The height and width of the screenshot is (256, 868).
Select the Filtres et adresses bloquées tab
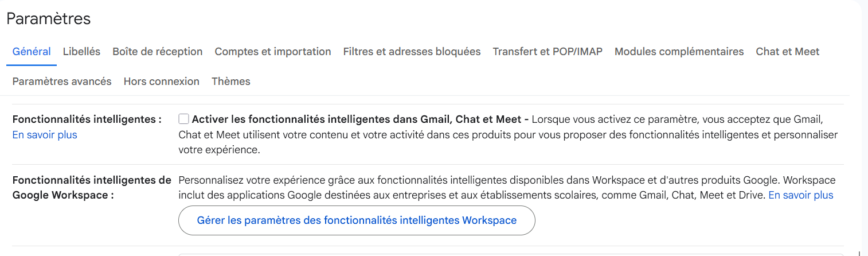[x=412, y=52]
